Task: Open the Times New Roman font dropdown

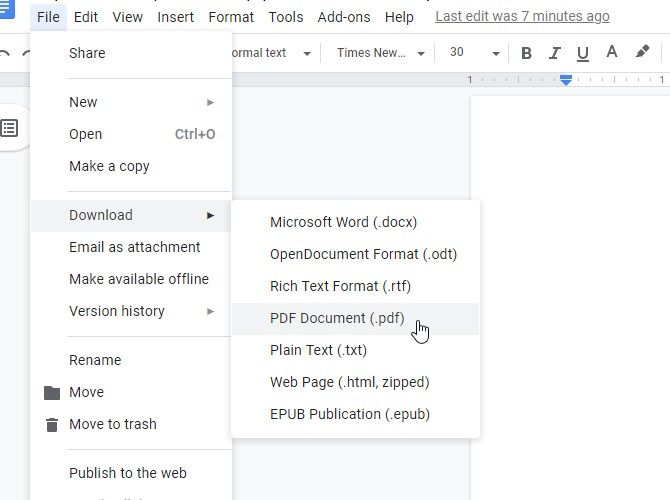Action: (380, 53)
